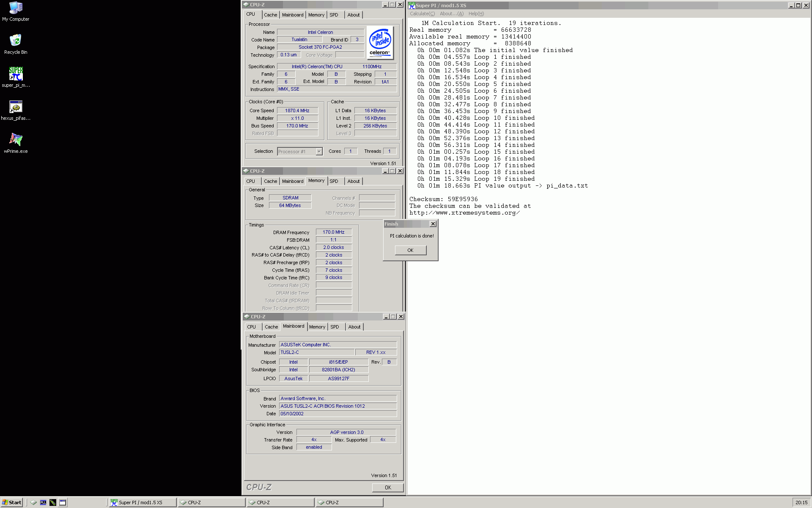Switch to About tab in bottom CPU-Z window
The width and height of the screenshot is (812, 508).
click(354, 327)
